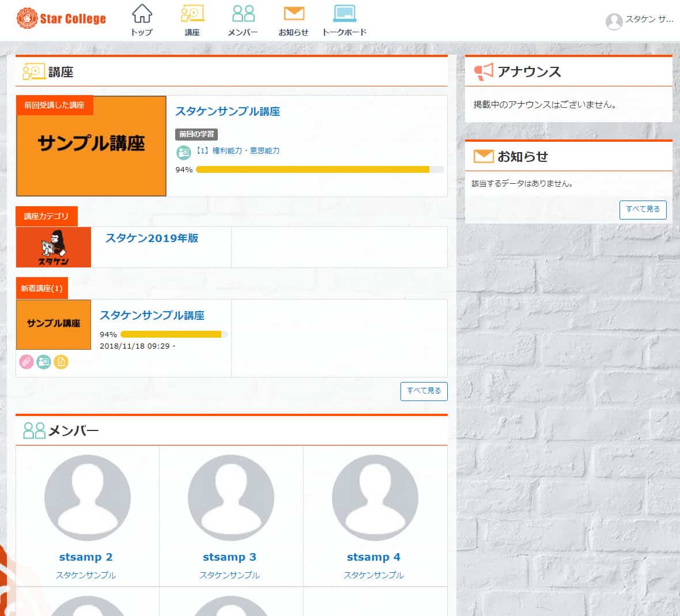Image resolution: width=680 pixels, height=616 pixels.
Task: Click スタケンサンプル under stsamp 2
Action: [86, 575]
